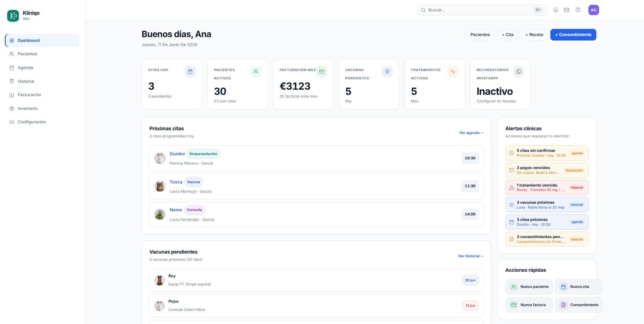Open Agenda in the sidebar
The image size is (644, 324).
(x=42, y=68)
